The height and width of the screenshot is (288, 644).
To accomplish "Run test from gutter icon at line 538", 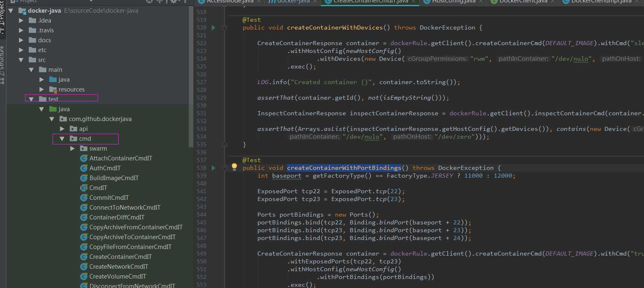I will [x=213, y=168].
